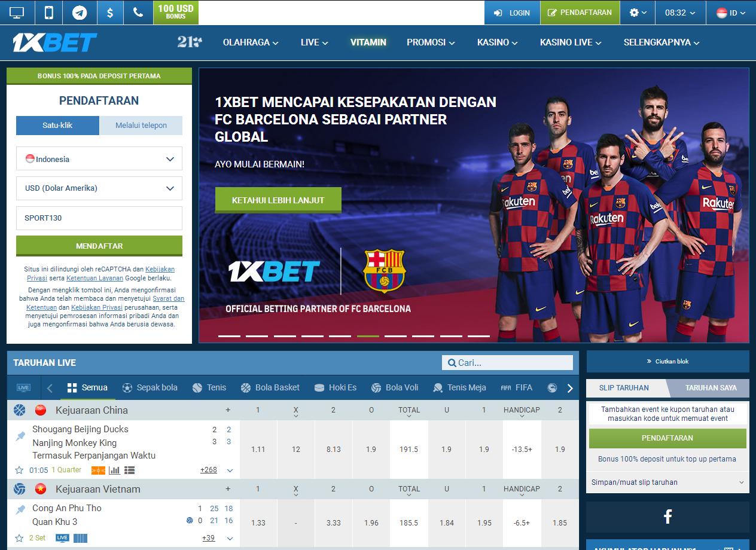756x550 pixels.
Task: Click the top PENDAFTARAN button
Action: pos(580,13)
